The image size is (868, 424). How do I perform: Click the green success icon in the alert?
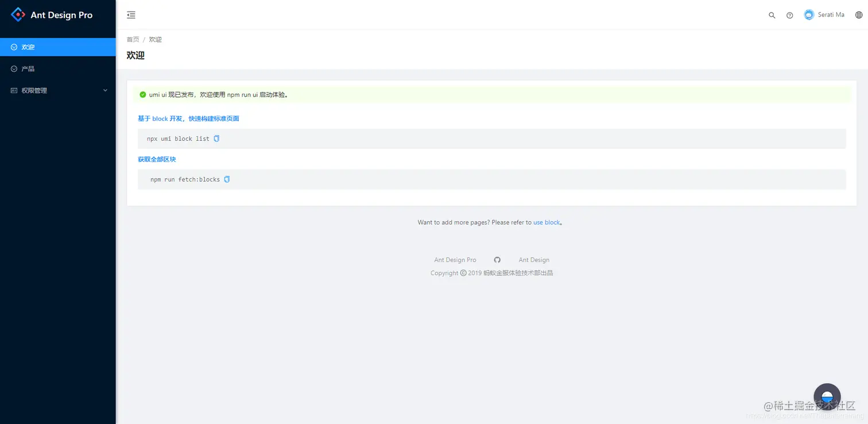click(x=143, y=94)
